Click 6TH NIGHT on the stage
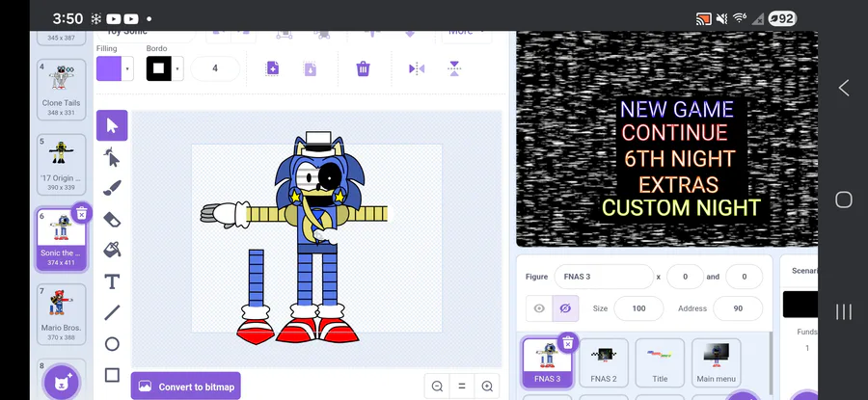 [680, 159]
